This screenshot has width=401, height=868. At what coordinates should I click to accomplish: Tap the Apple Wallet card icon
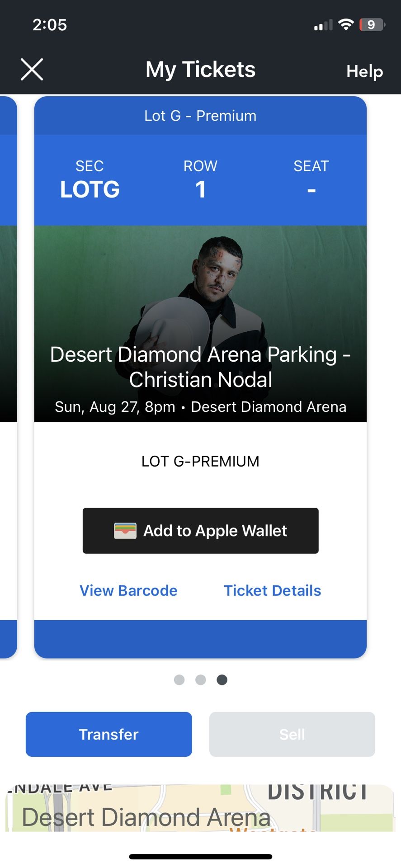pyautogui.click(x=125, y=531)
